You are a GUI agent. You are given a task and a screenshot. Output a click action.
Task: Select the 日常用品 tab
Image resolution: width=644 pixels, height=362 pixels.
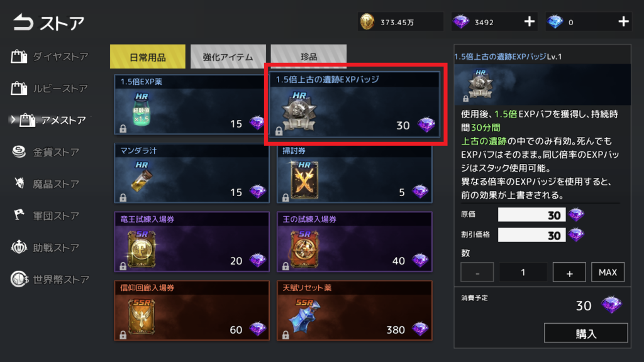147,57
